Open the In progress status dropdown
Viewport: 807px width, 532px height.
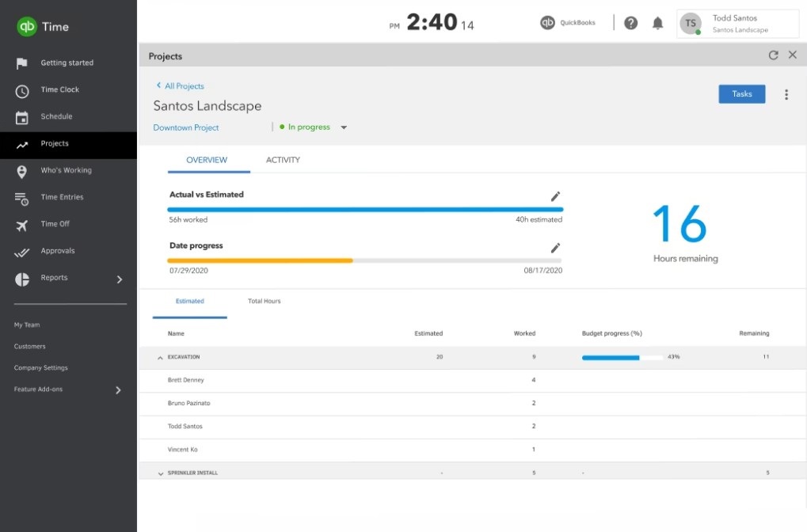(344, 127)
